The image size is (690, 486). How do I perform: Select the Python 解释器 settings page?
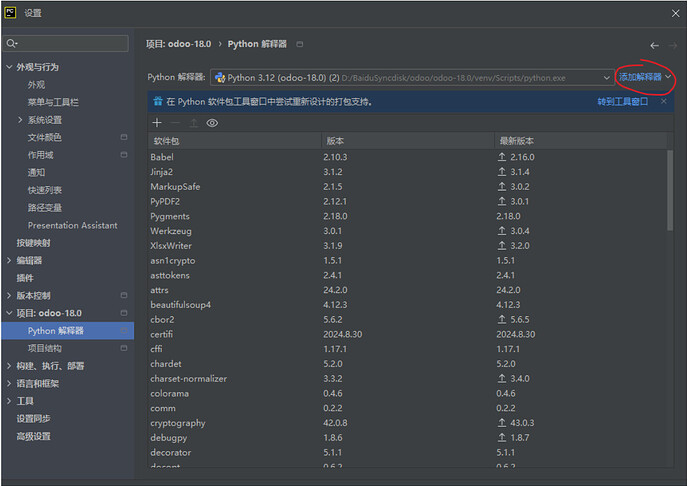coord(68,331)
